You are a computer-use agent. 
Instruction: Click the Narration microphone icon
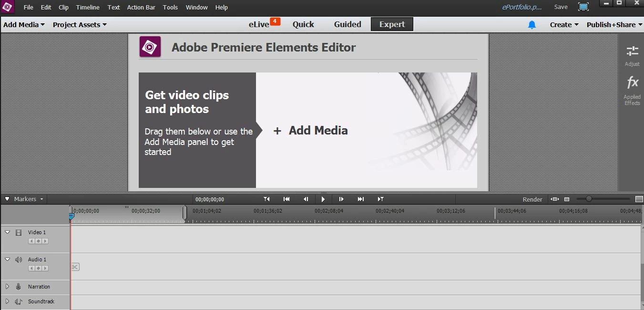(x=19, y=287)
